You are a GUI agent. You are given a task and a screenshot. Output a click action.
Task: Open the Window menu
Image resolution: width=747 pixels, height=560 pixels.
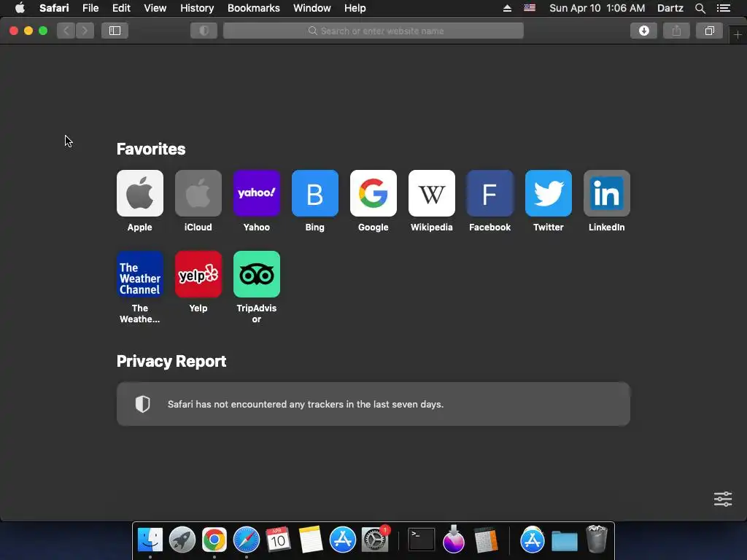tap(312, 8)
